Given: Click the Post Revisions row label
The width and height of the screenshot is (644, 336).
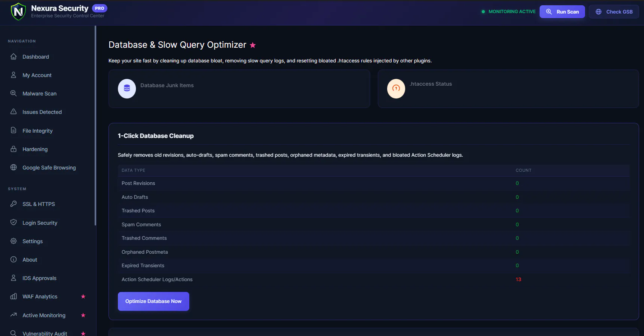Looking at the screenshot, I should 138,183.
